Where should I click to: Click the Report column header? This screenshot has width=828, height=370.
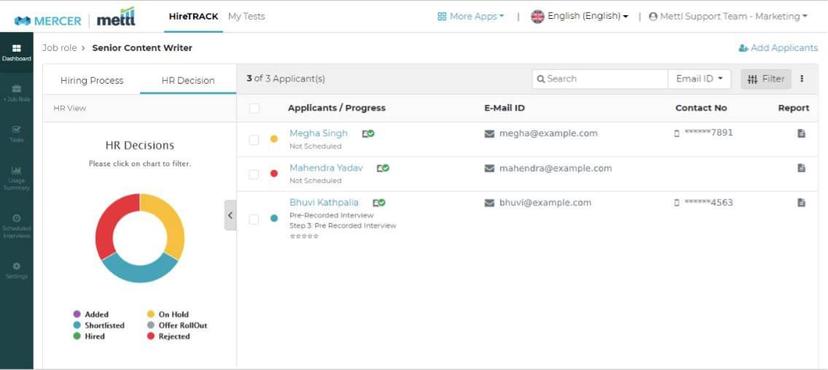tap(793, 108)
